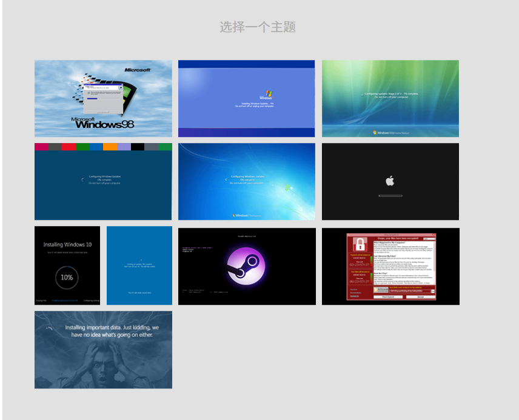Select the Windows 98 theme thumbnail

point(103,98)
